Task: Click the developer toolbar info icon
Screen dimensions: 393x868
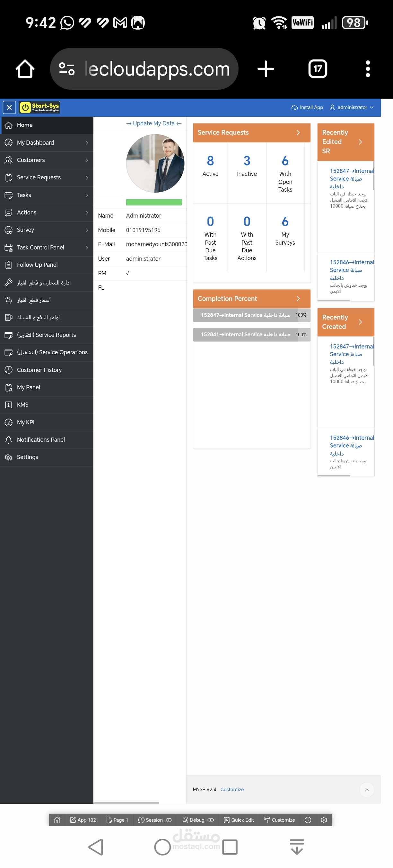Action: coord(308,820)
